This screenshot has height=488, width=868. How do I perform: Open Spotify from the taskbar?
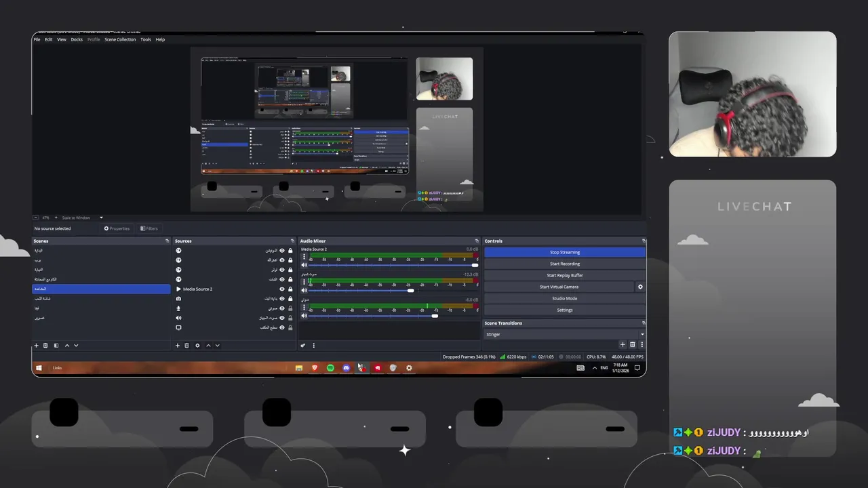pos(330,368)
